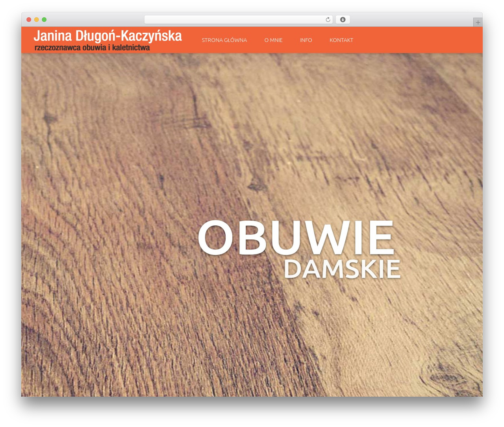Click the OBUWIE hero heading
The image size is (504, 427).
click(x=296, y=238)
